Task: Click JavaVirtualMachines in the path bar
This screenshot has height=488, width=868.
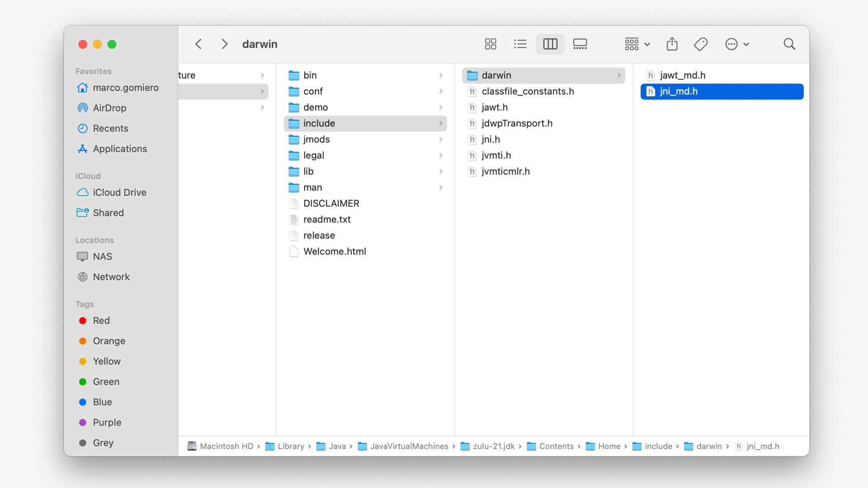Action: (x=409, y=446)
